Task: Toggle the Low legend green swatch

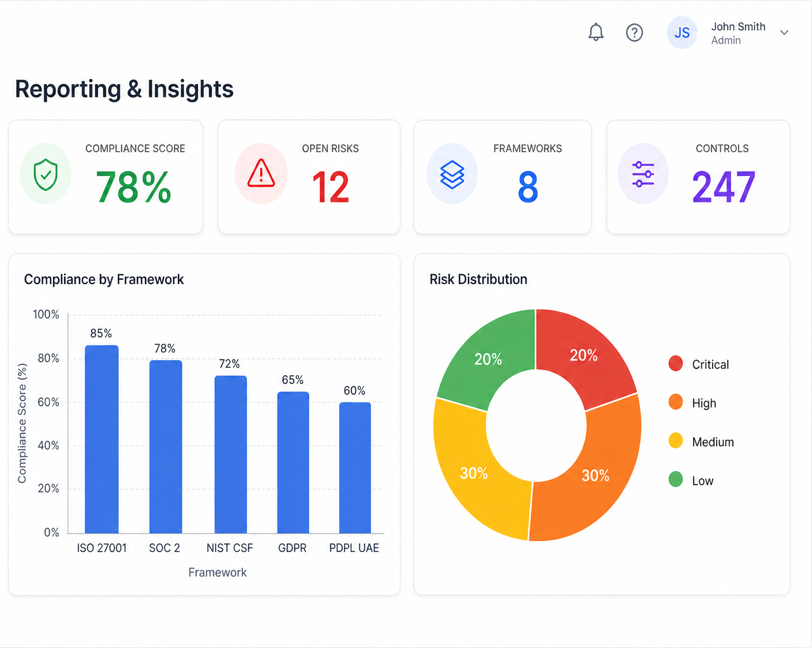Action: click(x=676, y=479)
